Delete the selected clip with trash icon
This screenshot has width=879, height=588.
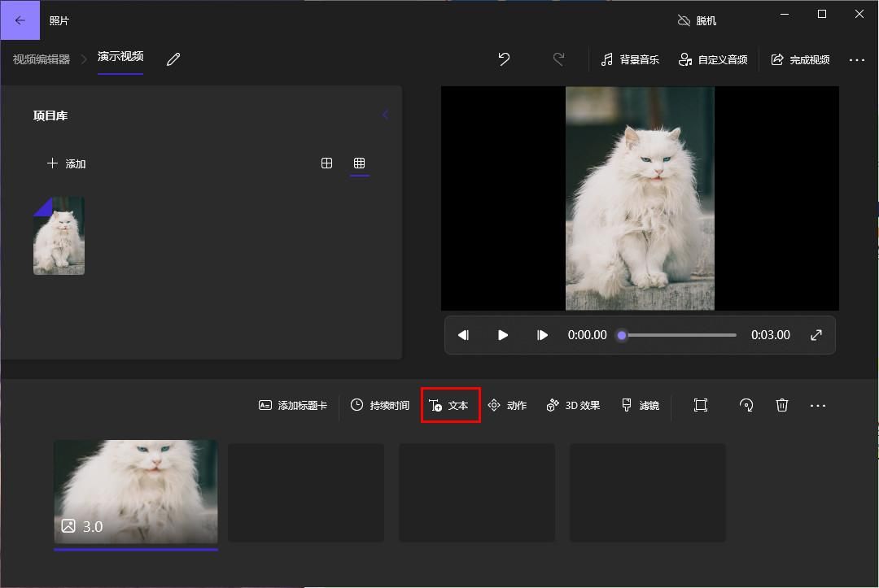click(781, 404)
